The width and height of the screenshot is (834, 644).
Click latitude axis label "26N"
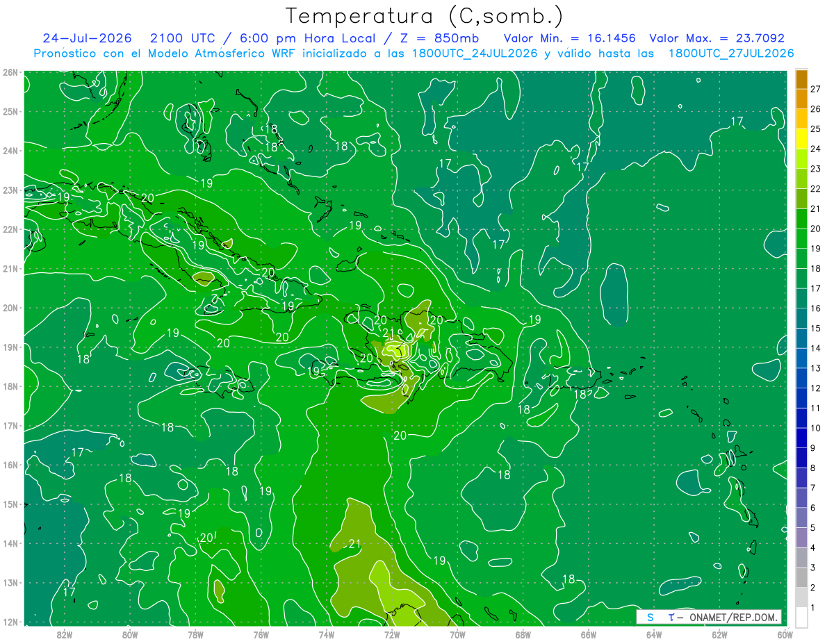tap(10, 72)
